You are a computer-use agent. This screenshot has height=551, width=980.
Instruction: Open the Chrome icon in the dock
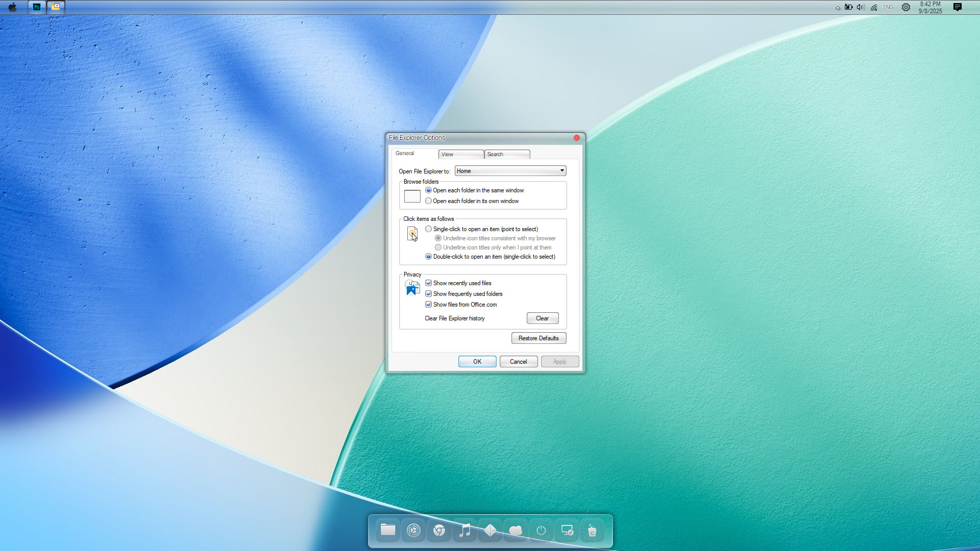coord(439,531)
